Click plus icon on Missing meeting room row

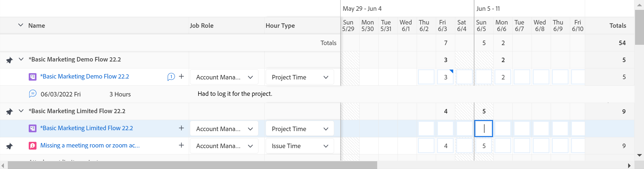point(181,145)
